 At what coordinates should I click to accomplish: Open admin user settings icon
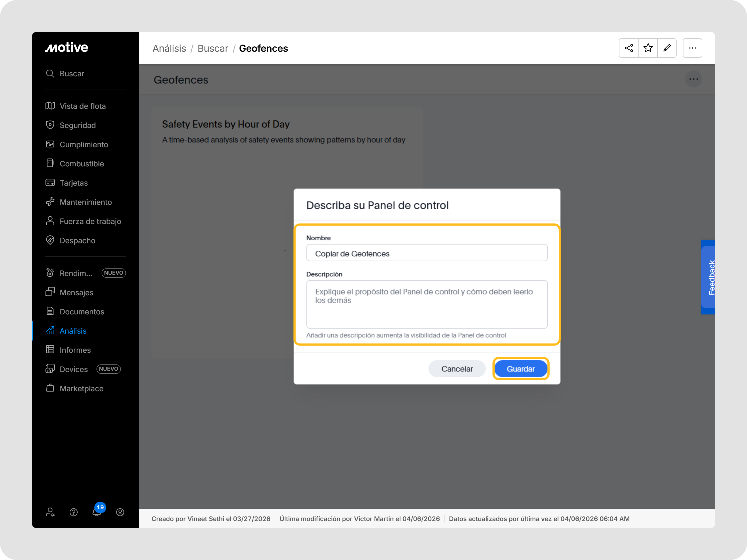[x=50, y=512]
